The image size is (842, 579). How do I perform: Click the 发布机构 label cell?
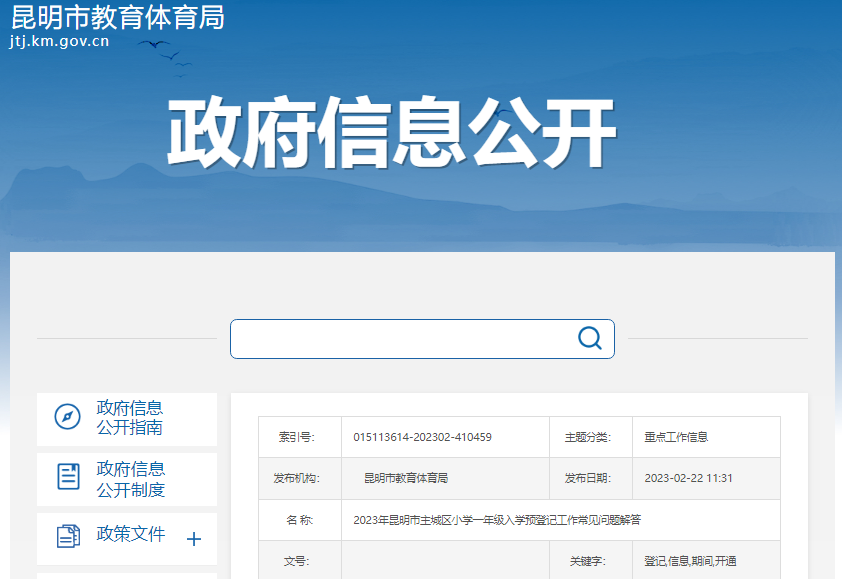300,479
